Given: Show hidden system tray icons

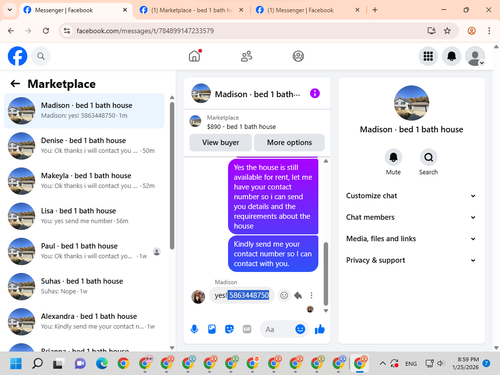Looking at the screenshot, I should coord(383,363).
